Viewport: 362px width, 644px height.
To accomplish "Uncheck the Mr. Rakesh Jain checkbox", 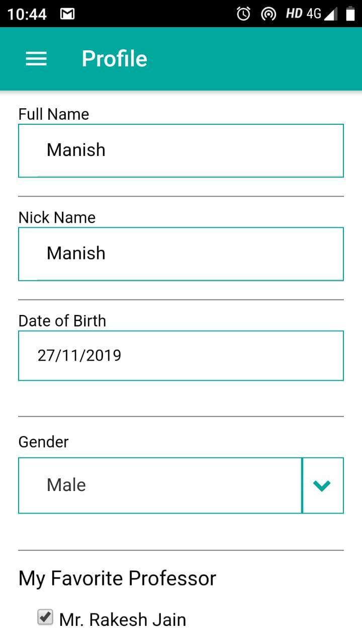I will point(45,617).
